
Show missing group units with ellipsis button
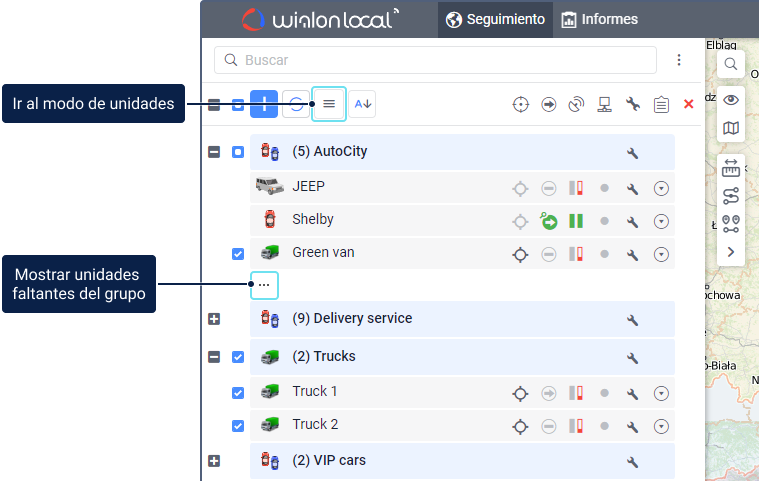(264, 285)
